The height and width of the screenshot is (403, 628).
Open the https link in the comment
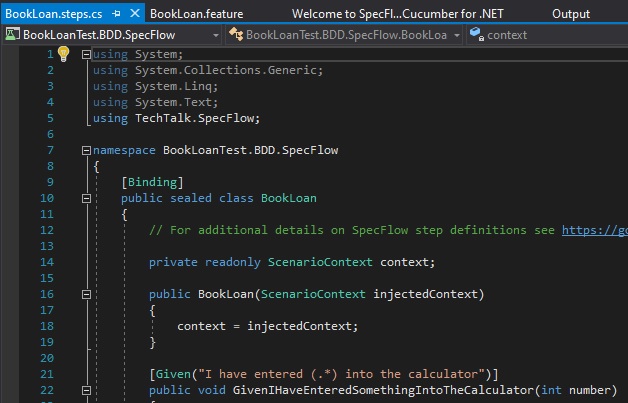coord(595,230)
